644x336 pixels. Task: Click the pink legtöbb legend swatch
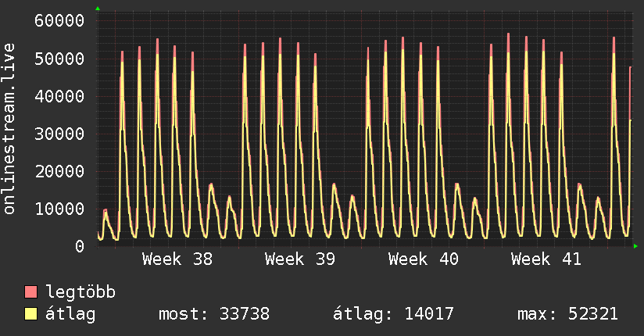tap(30, 292)
